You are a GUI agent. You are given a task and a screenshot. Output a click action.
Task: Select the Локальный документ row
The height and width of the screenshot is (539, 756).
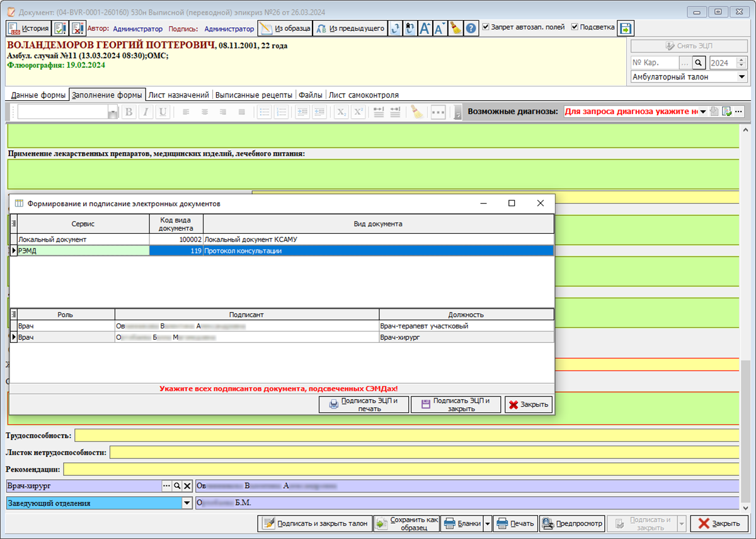pyautogui.click(x=282, y=240)
